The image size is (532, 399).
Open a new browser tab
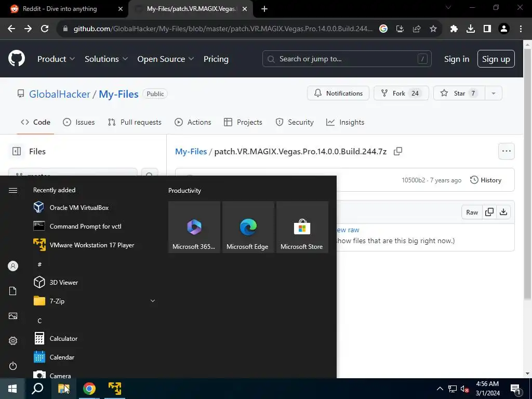pos(264,9)
